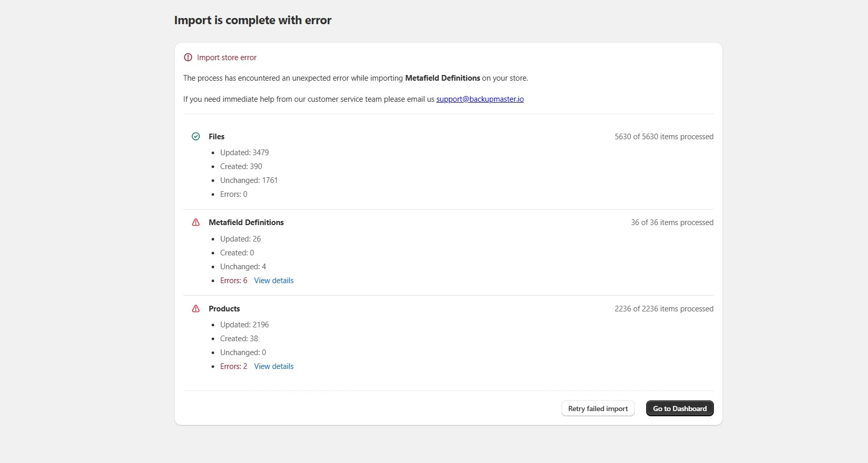Click the warning triangle beside Products heading

click(196, 309)
